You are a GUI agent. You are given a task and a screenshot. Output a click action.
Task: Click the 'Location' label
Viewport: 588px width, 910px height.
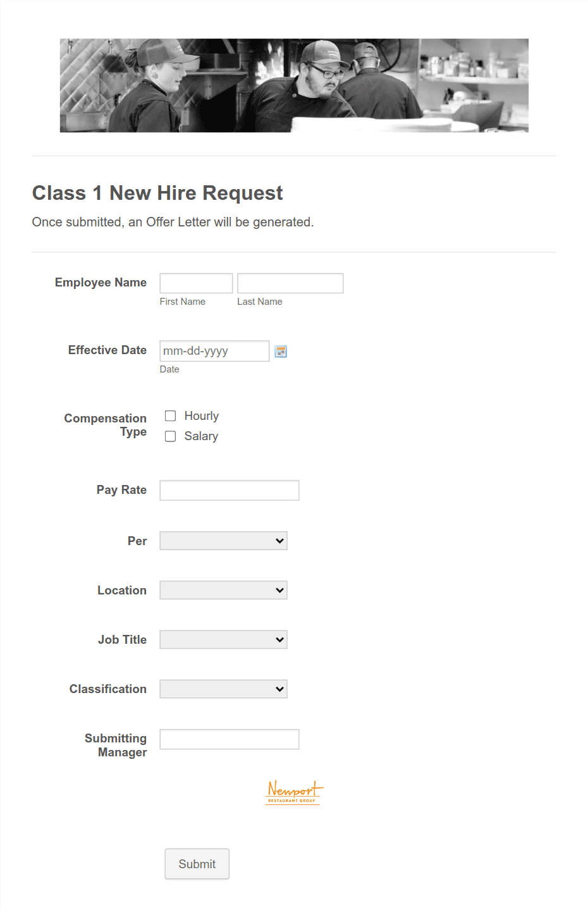click(x=122, y=591)
